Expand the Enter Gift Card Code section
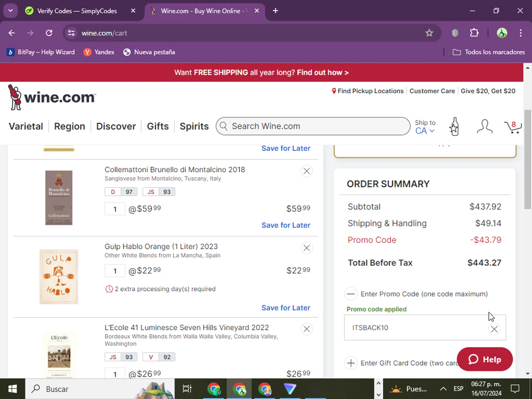 (351, 363)
